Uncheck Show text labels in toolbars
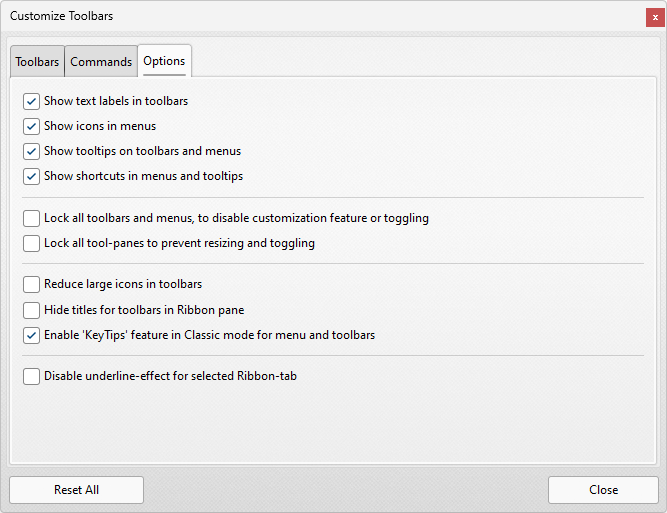667x513 pixels. pyautogui.click(x=32, y=101)
